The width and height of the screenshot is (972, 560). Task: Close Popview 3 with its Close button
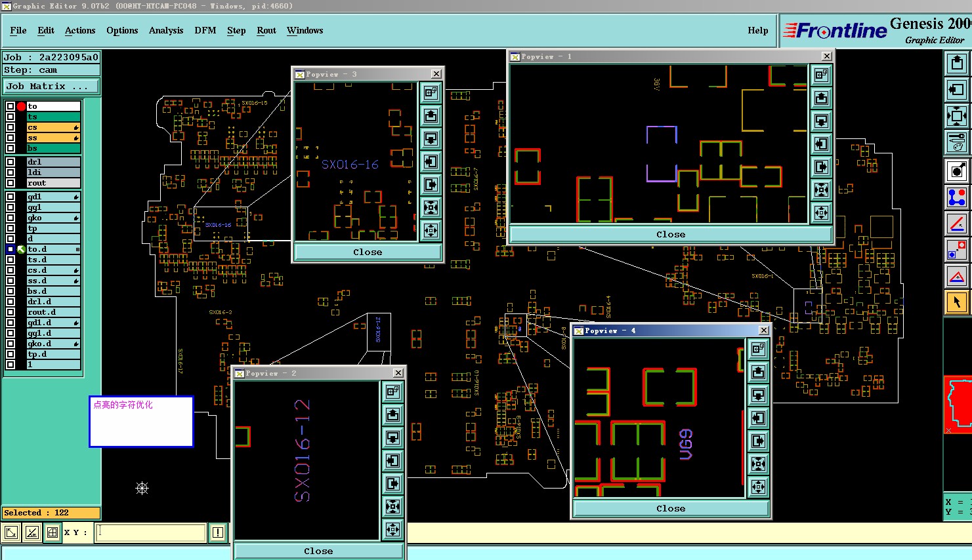[368, 252]
